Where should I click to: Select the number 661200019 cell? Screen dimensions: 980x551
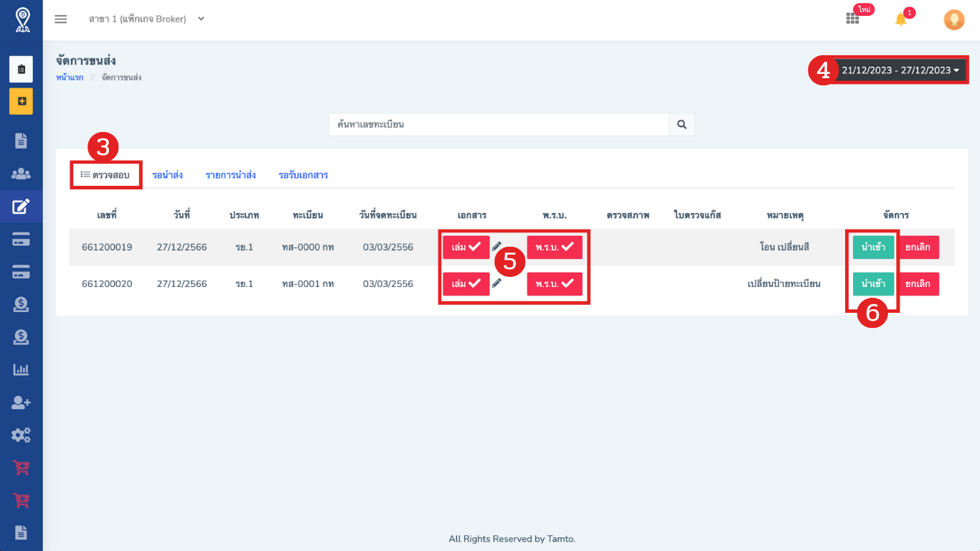point(107,247)
